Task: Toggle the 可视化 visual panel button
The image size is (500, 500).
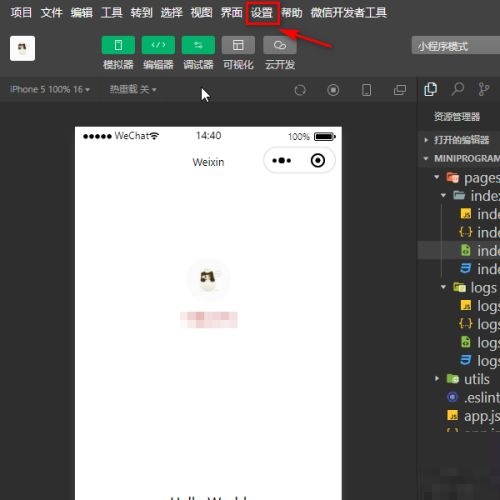Action: 238,45
